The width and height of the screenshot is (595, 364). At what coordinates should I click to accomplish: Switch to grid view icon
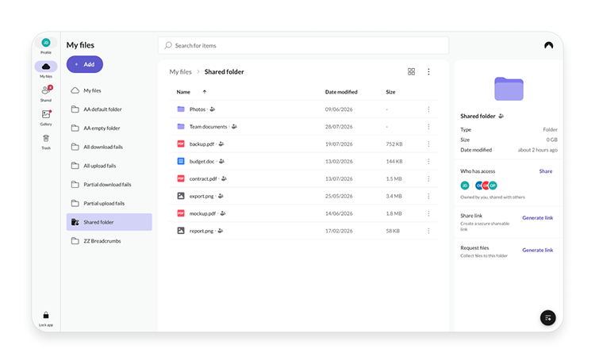tap(411, 71)
